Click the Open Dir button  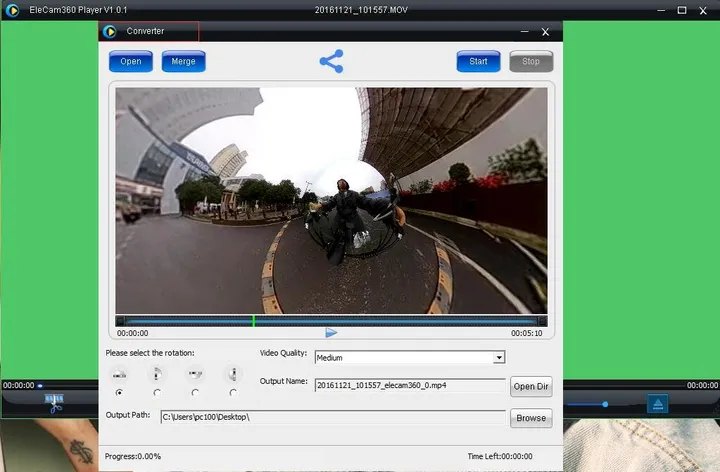(530, 386)
